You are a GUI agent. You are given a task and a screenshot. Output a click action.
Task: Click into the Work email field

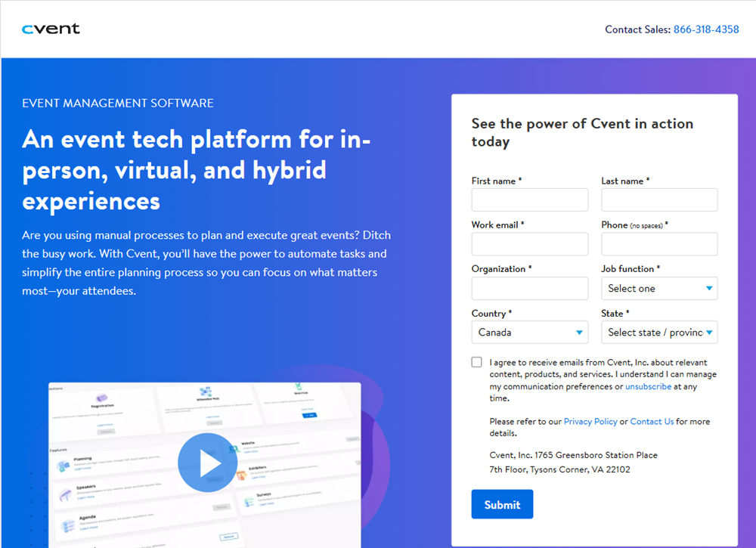529,244
